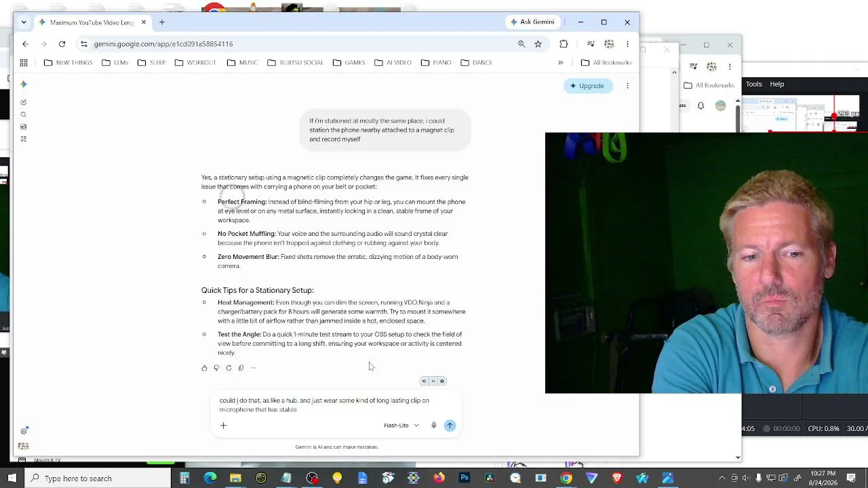The image size is (868, 488).
Task: Click the Gemini sparkle logo in the sidebar
Action: click(24, 84)
